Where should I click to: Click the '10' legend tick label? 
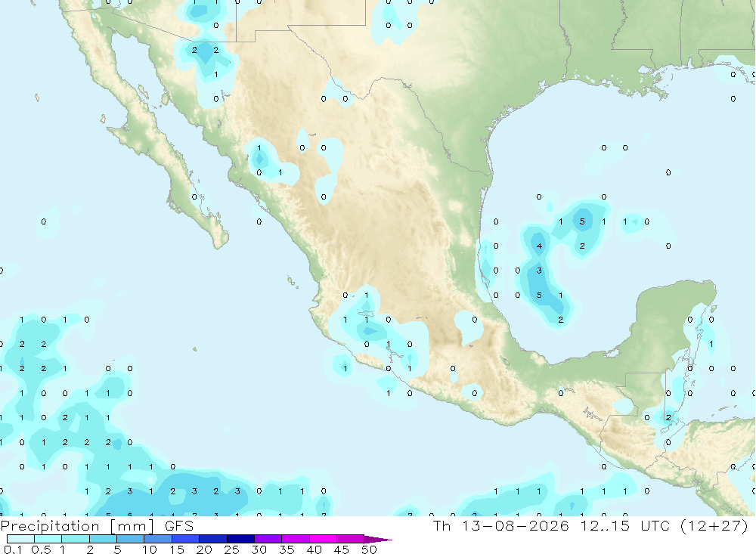(x=150, y=549)
